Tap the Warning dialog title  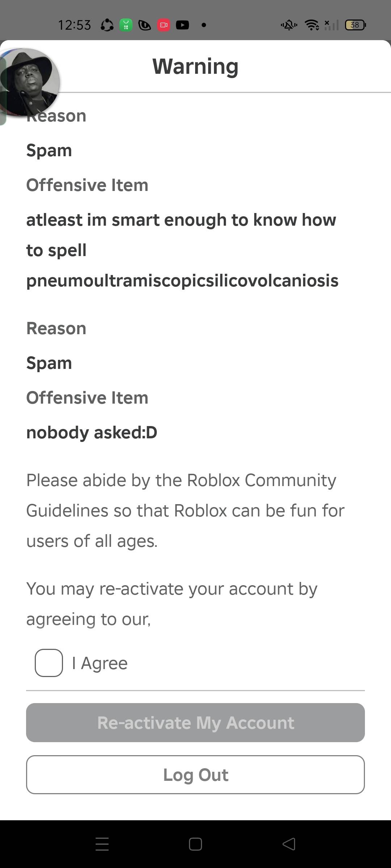pos(195,66)
